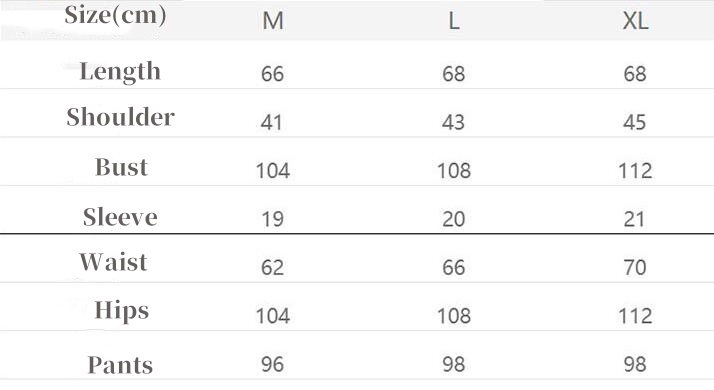Click the Hips row label
The height and width of the screenshot is (390, 714).
(122, 311)
